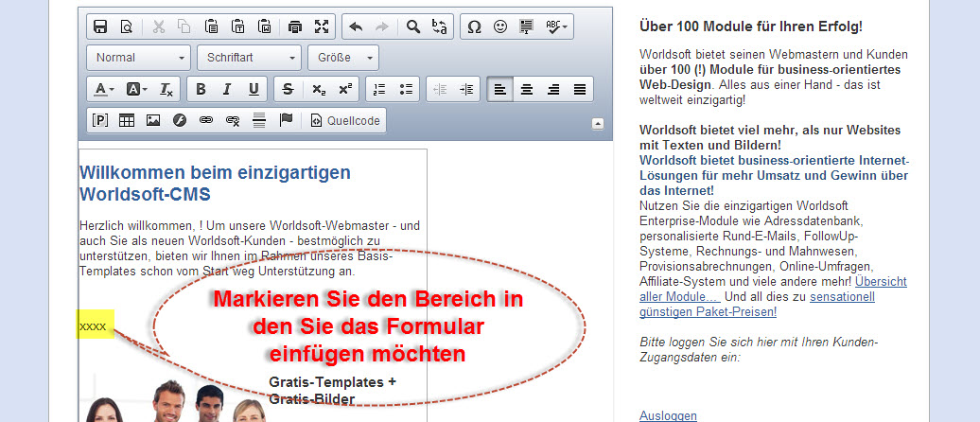Open the background color dropdown

pos(137,89)
